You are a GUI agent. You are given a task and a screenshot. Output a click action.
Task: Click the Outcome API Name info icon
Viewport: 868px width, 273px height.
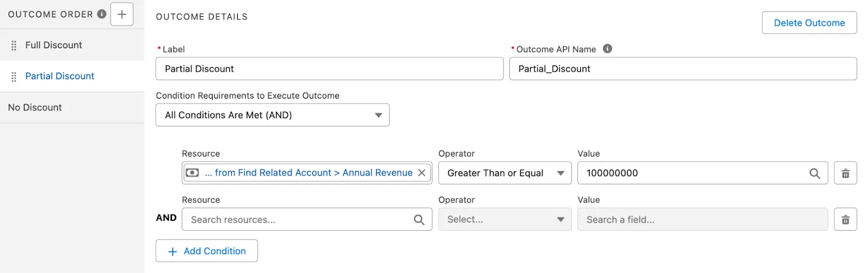(608, 49)
